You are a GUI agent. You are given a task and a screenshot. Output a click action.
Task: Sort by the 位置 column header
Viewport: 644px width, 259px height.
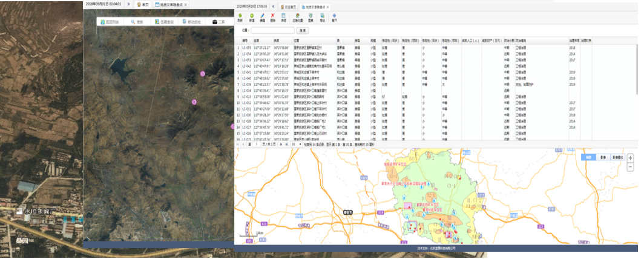tap(315, 40)
